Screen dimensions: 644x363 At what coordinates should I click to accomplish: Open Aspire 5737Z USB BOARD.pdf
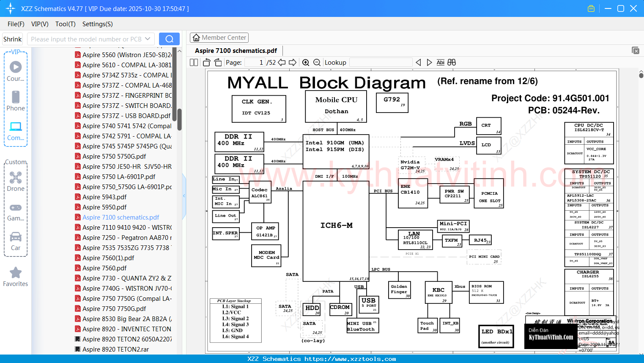click(126, 115)
